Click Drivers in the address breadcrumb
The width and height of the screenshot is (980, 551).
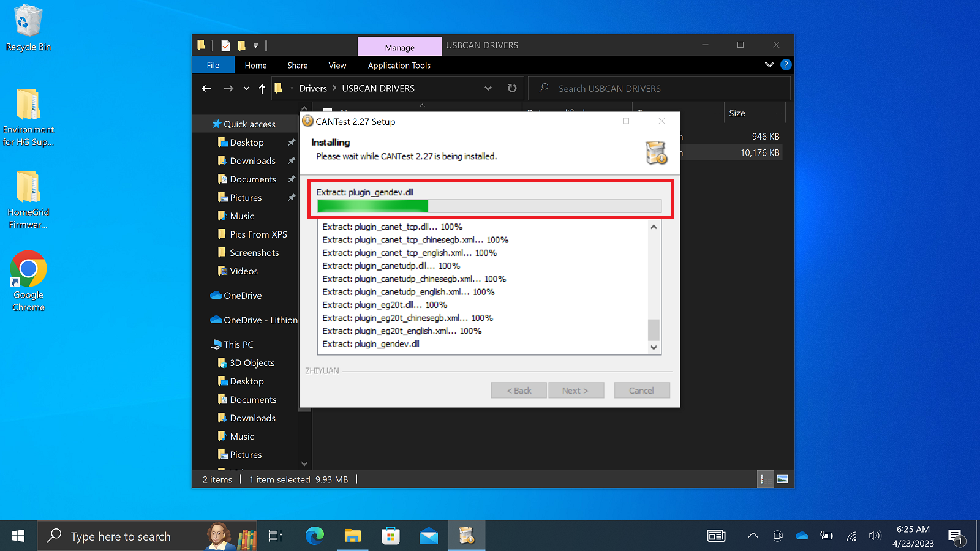point(313,88)
